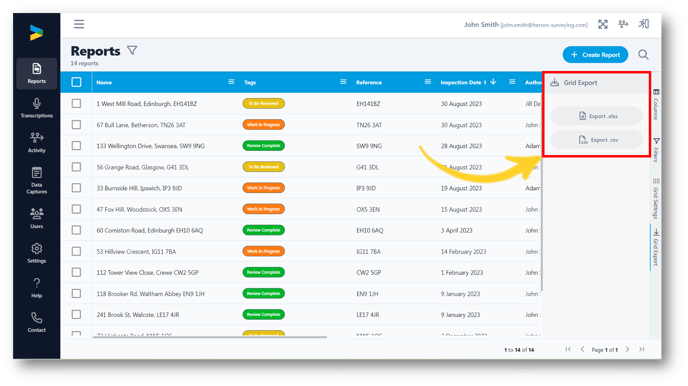This screenshot has width=688, height=386.
Task: Click the Reports filter funnel icon
Action: [x=132, y=51]
